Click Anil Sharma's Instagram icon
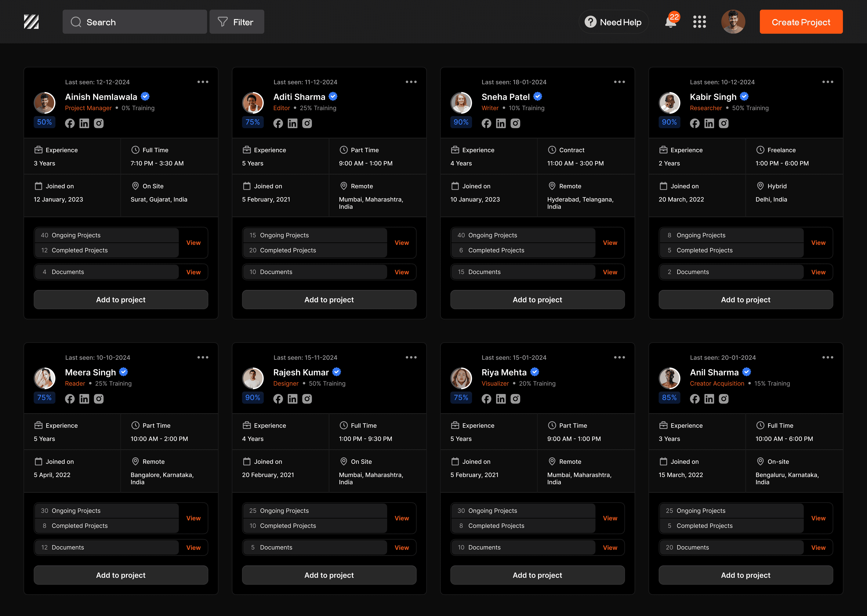This screenshot has width=867, height=616. (x=723, y=399)
